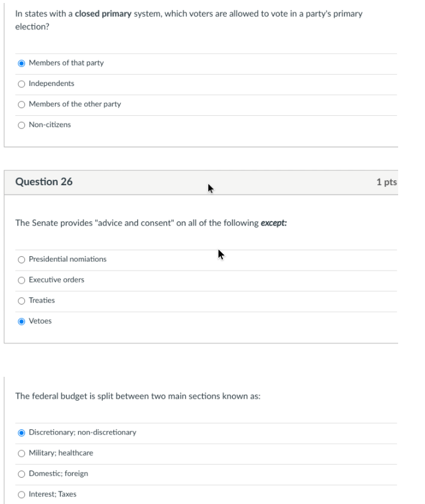Click the radio circle beside 'Vetoes'
Viewport: 425px width, 504px height.
pyautogui.click(x=22, y=321)
